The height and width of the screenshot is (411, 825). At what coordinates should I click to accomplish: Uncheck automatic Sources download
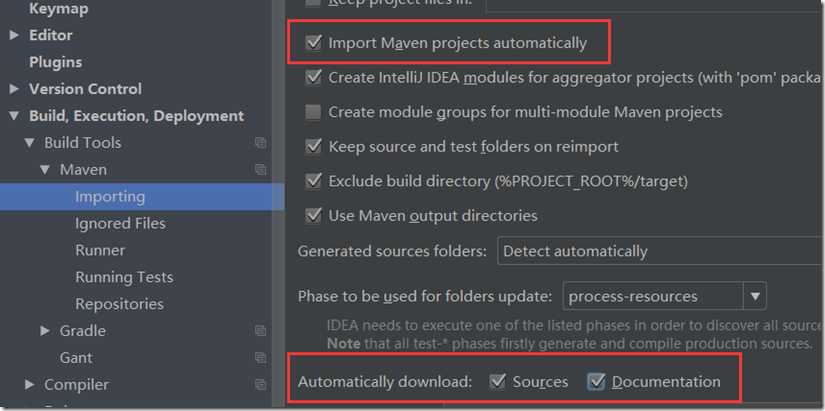click(x=497, y=382)
